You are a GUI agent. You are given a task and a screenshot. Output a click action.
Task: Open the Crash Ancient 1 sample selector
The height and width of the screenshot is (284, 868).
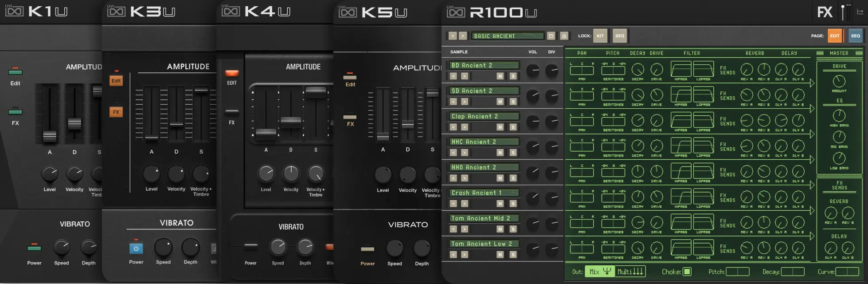coord(484,193)
